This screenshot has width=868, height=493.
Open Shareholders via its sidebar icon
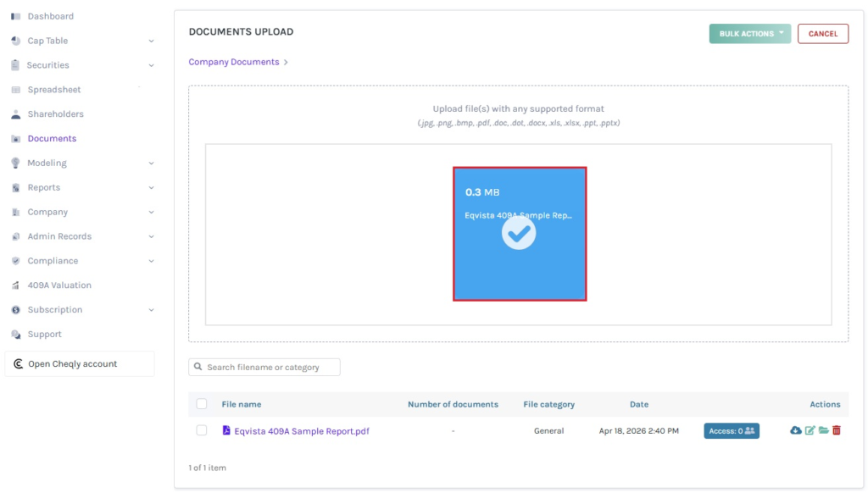tap(17, 114)
